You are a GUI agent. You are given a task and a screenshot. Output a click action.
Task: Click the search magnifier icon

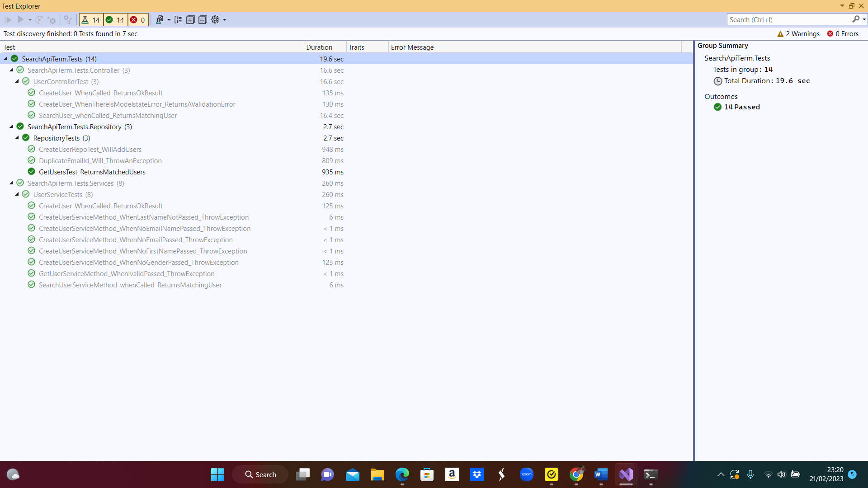[x=856, y=19]
